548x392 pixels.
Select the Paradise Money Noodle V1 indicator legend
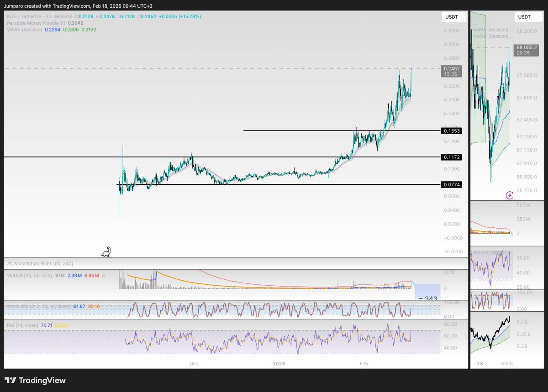click(x=37, y=23)
